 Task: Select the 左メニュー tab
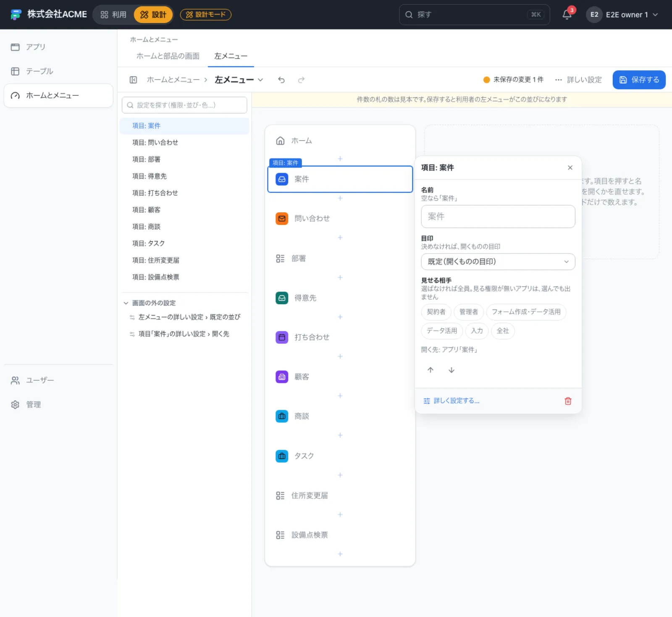click(x=231, y=56)
